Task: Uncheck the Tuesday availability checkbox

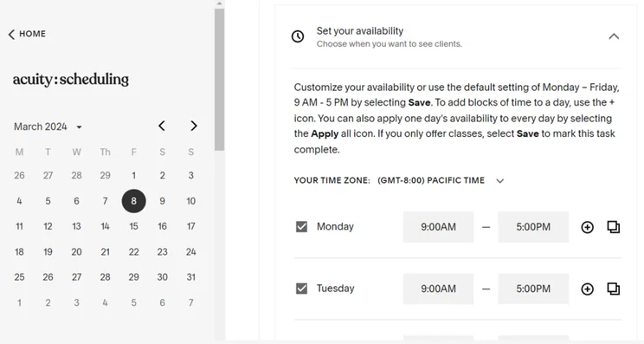Action: point(301,289)
